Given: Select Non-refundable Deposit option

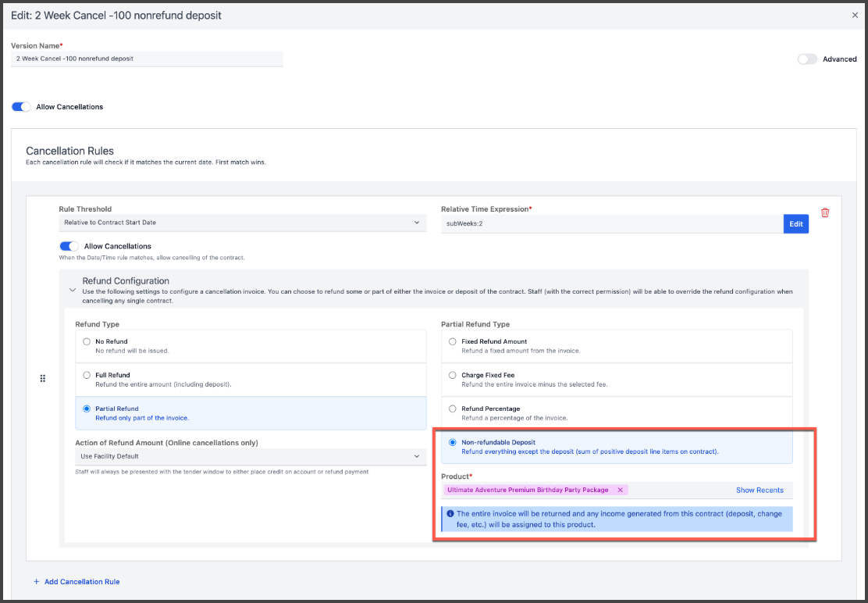Looking at the screenshot, I should [453, 442].
